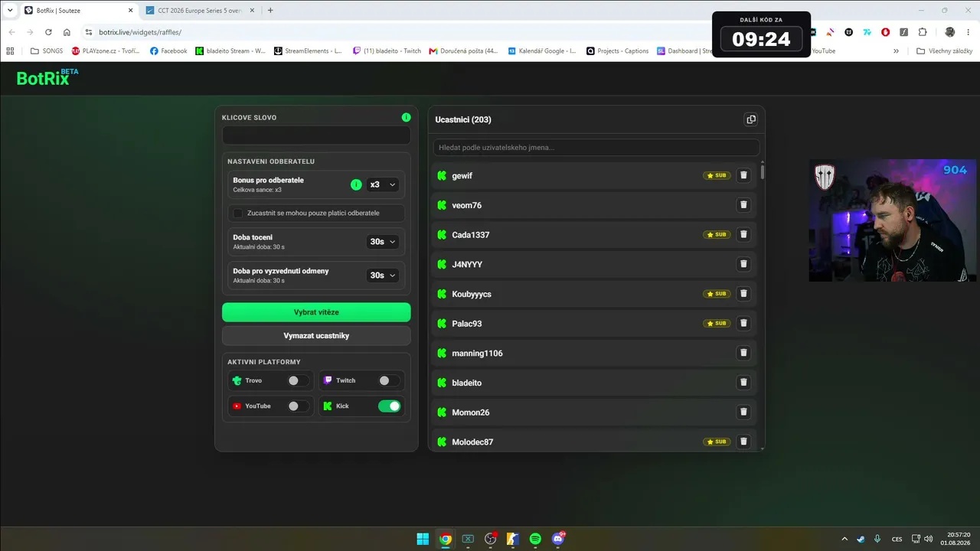Open StreamElements bookmark
980x551 pixels.
pyautogui.click(x=308, y=51)
